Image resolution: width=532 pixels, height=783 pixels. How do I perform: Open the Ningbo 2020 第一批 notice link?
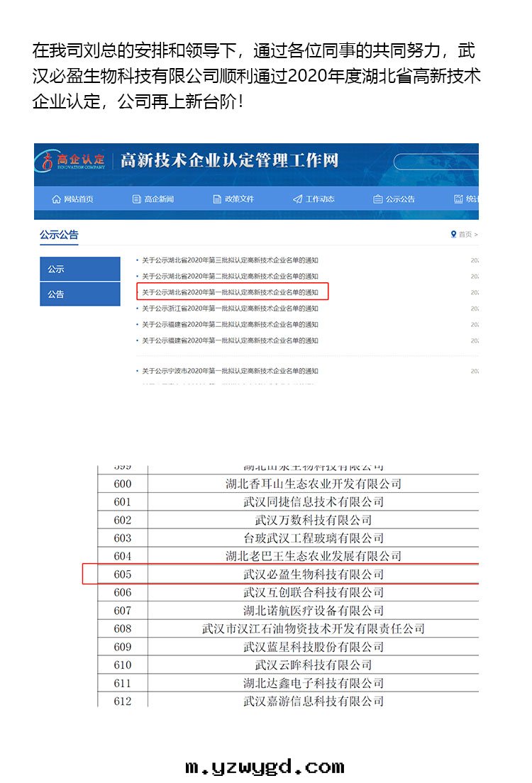coord(230,371)
